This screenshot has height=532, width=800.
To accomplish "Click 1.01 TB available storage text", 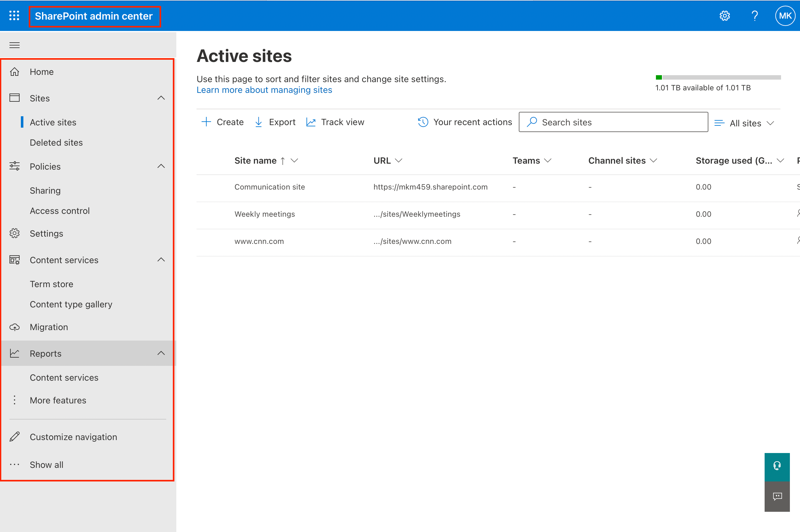I will coord(703,88).
